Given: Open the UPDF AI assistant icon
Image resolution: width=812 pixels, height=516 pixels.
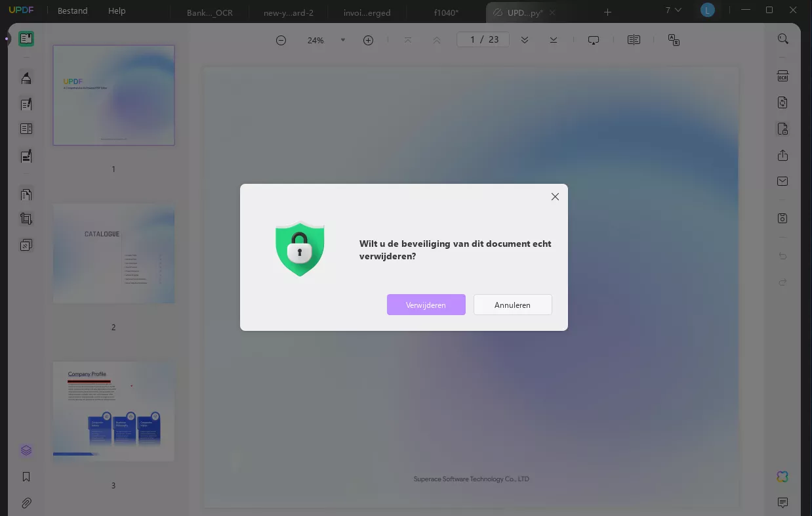Looking at the screenshot, I should 782,477.
